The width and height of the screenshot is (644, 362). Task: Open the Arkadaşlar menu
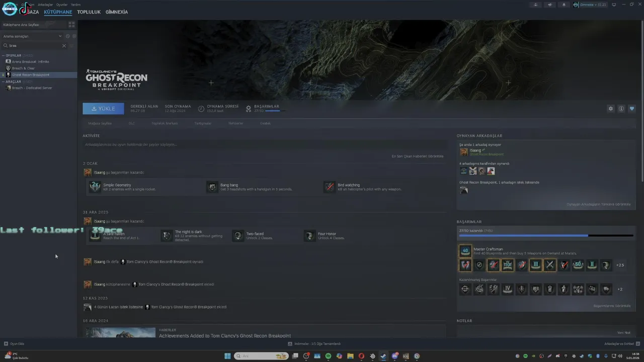pos(45,5)
